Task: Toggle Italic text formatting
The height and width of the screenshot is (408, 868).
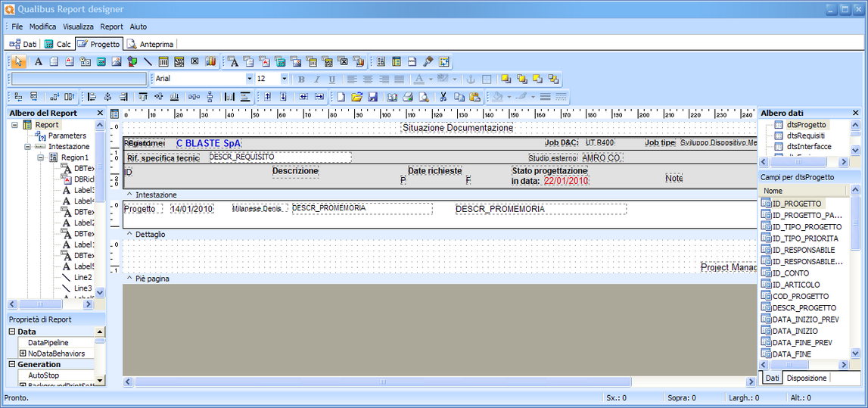Action: (316, 79)
